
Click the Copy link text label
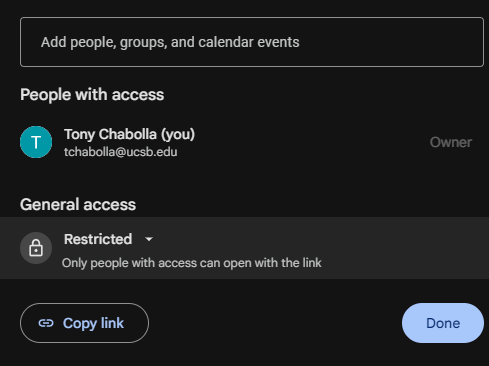pos(93,323)
